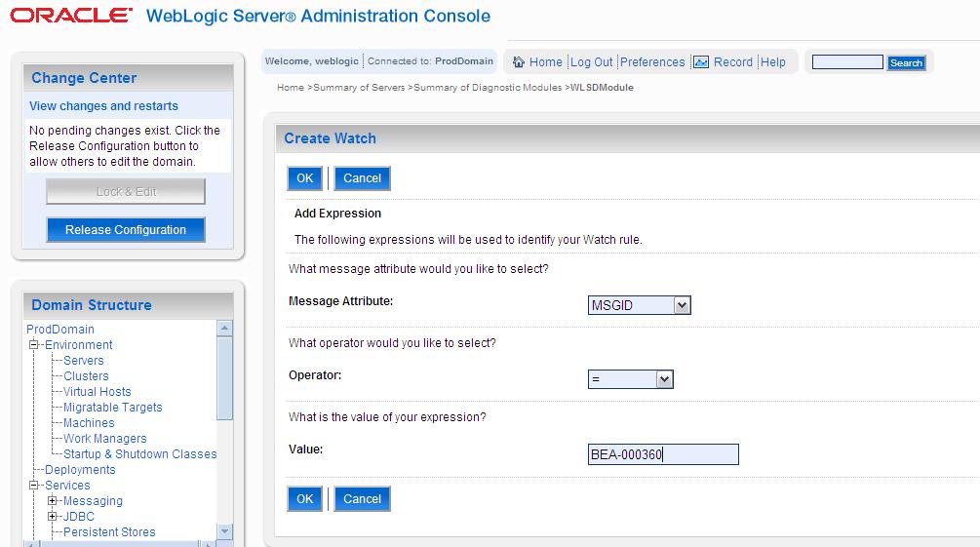
Task: Click into the search text field
Action: coord(846,61)
